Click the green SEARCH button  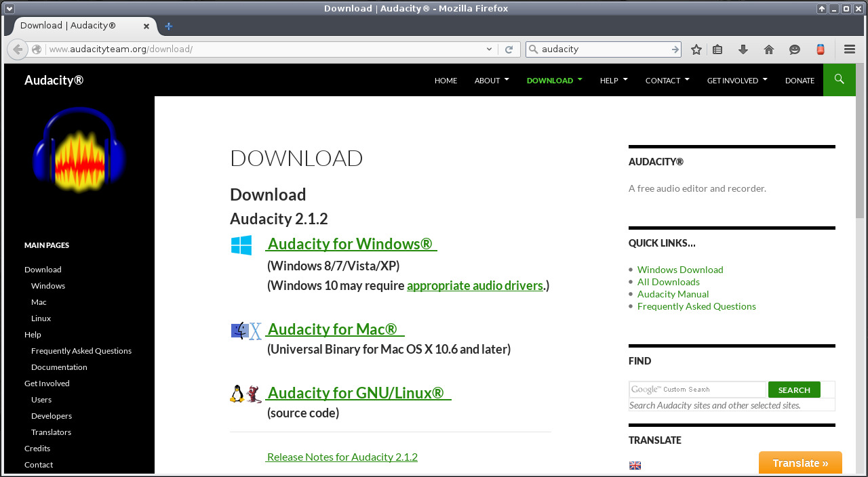point(794,390)
